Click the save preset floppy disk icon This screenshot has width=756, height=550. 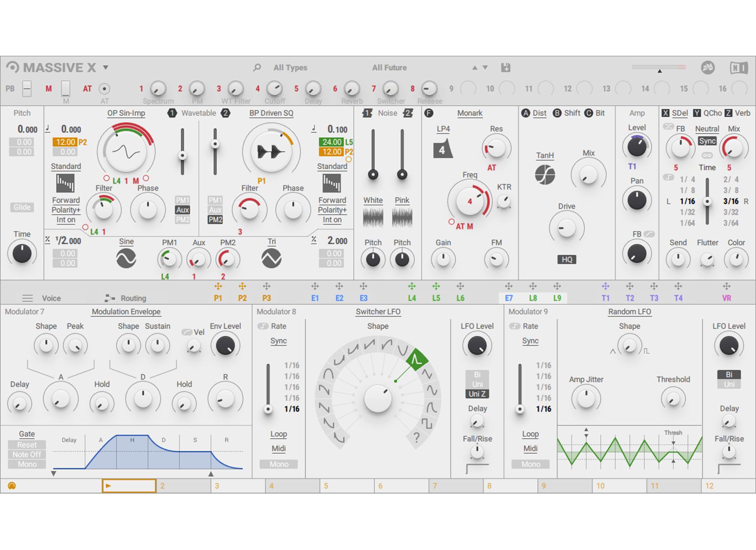[506, 68]
